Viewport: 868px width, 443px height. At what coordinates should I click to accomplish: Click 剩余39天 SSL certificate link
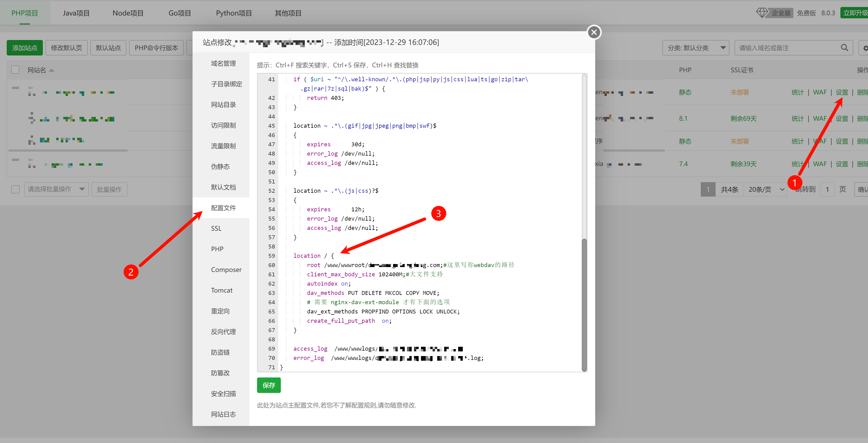pyautogui.click(x=743, y=164)
